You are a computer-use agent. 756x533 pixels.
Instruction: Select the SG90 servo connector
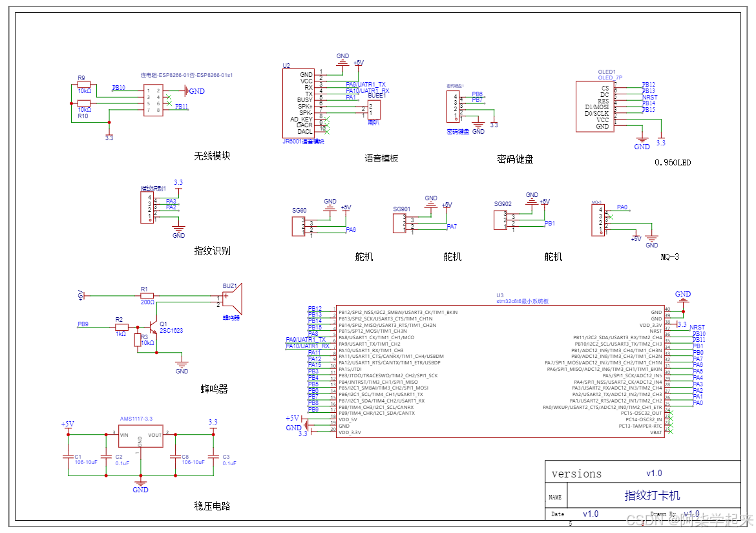pos(298,227)
